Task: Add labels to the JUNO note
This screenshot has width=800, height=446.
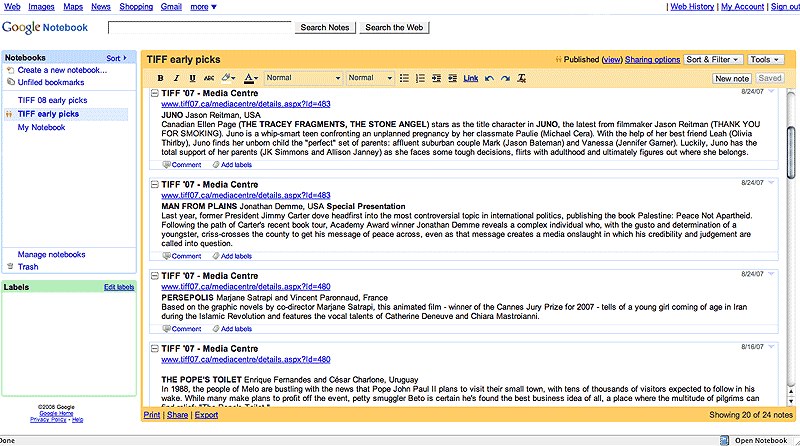Action: [x=232, y=165]
